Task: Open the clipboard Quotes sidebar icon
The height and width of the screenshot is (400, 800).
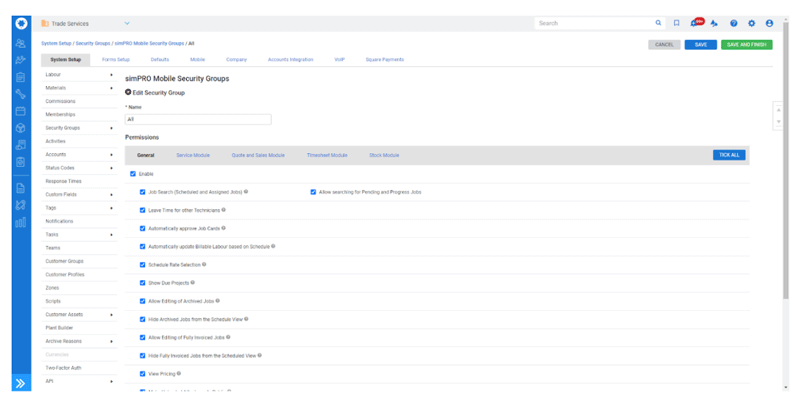Action: point(21,78)
